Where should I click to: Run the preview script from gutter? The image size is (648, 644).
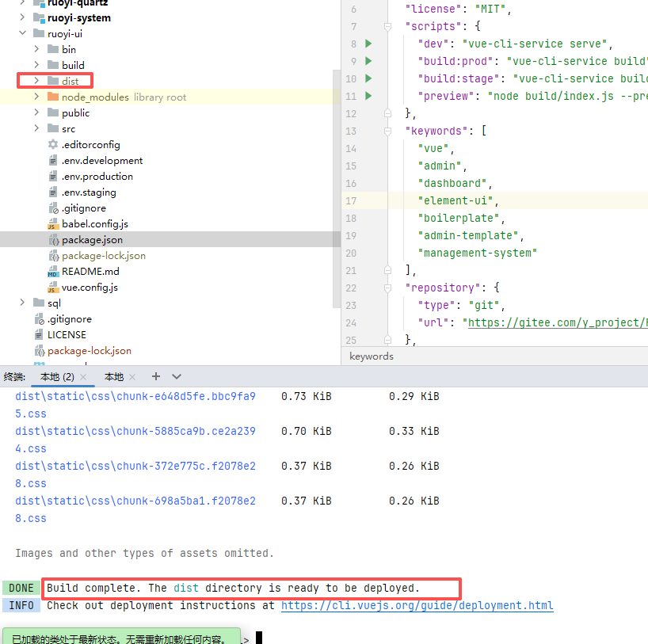click(368, 96)
